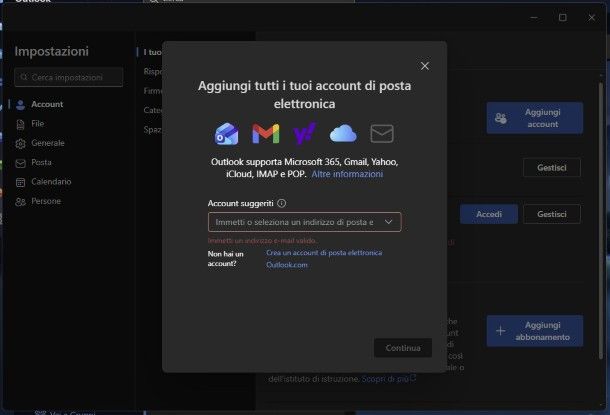
Task: Click the Gmail provider icon
Action: (265, 134)
